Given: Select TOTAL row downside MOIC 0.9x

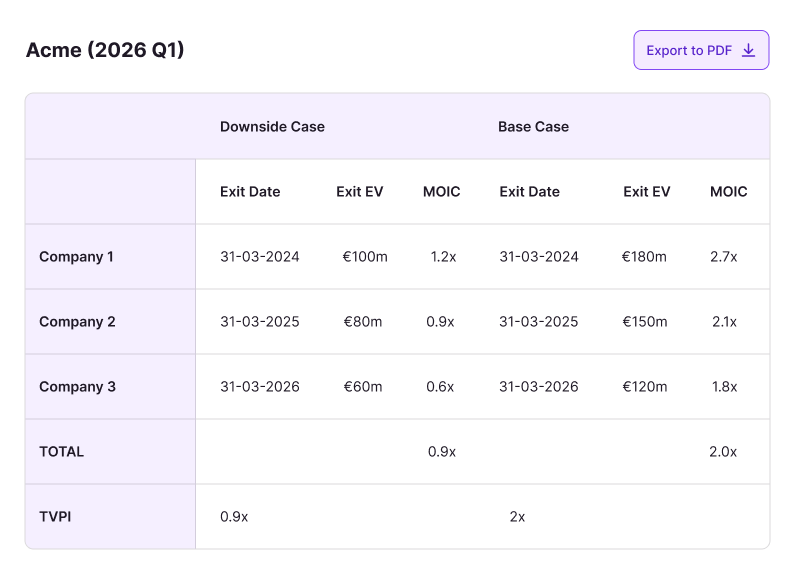Looking at the screenshot, I should [x=442, y=452].
